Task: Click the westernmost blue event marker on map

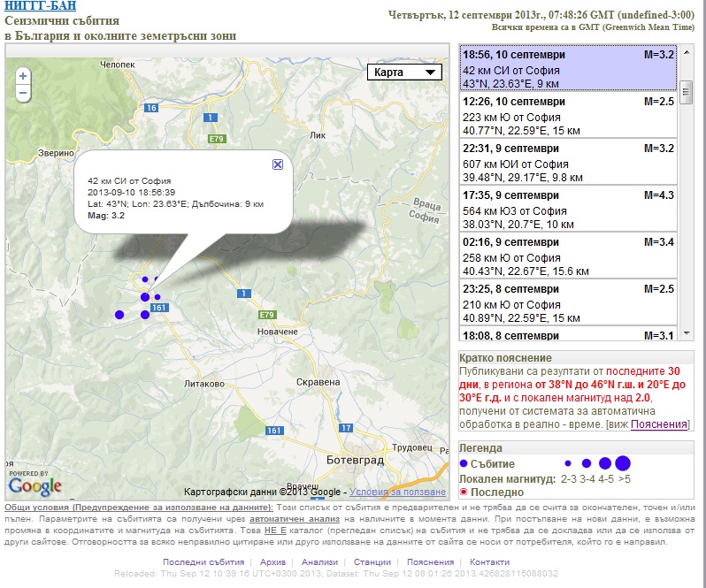Action: 119,315
